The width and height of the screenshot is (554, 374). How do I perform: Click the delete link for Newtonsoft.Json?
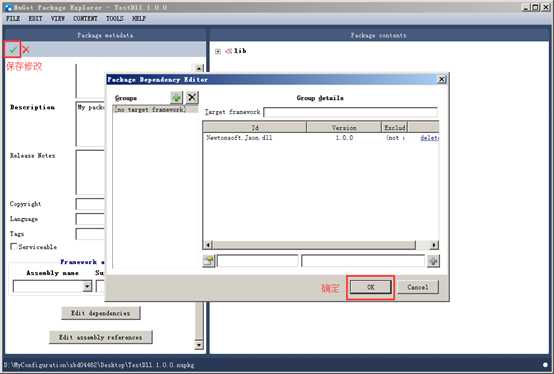coord(430,138)
